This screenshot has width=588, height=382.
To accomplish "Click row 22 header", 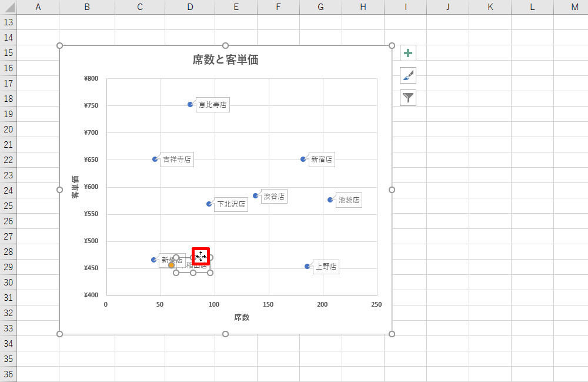I will pos(8,160).
